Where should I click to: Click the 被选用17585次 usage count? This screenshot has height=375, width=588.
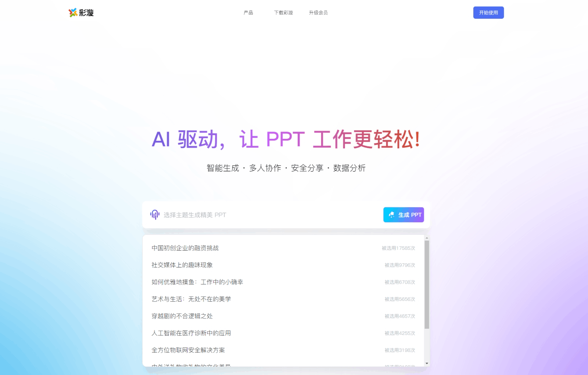[398, 248]
